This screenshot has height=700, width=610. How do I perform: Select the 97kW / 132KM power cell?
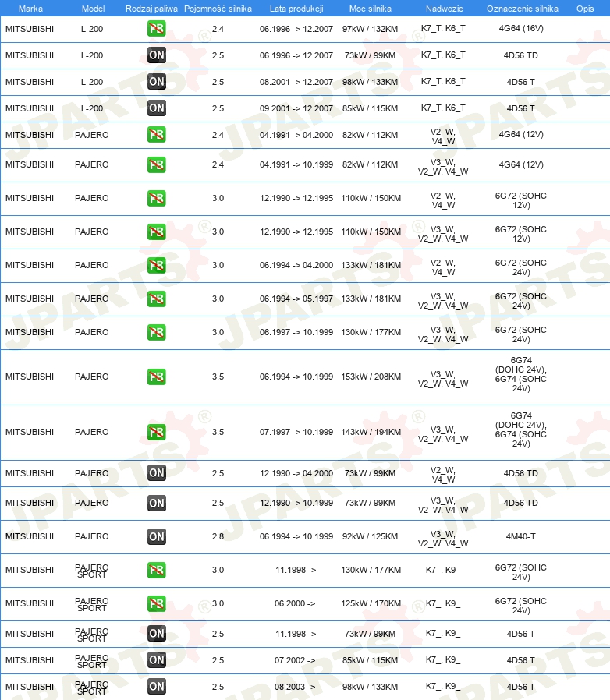[x=370, y=29]
